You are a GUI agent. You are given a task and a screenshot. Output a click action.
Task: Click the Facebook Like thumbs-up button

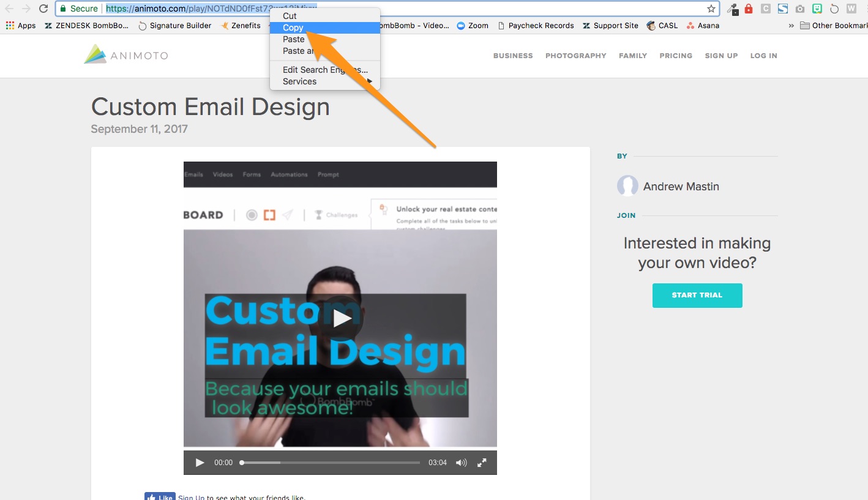160,497
